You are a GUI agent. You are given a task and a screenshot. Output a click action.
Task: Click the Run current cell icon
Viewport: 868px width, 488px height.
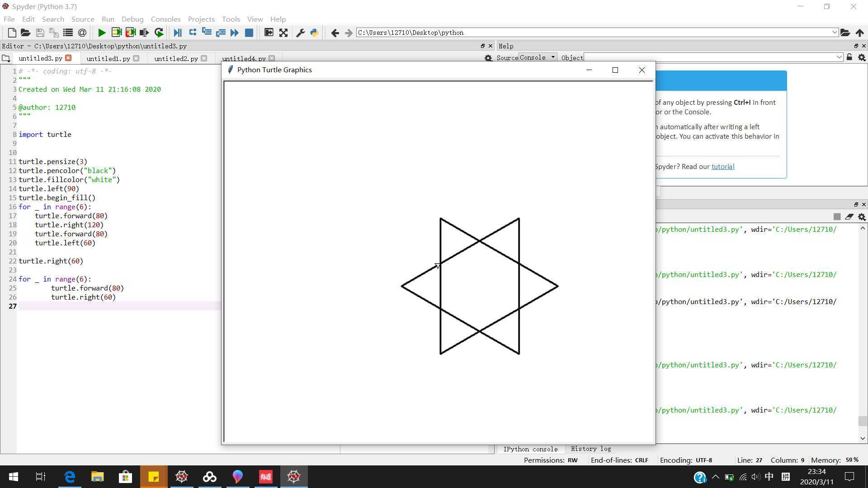pos(116,33)
